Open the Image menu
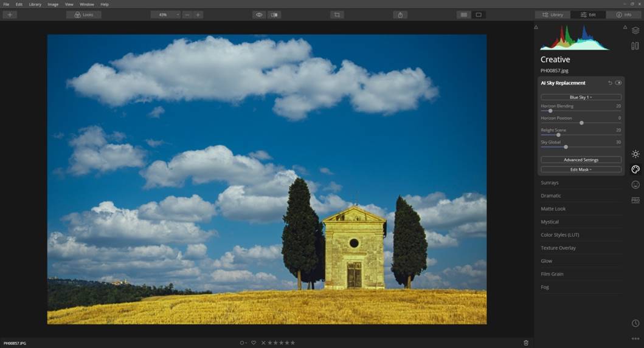Viewport: 644px width, 348px height. pos(53,4)
